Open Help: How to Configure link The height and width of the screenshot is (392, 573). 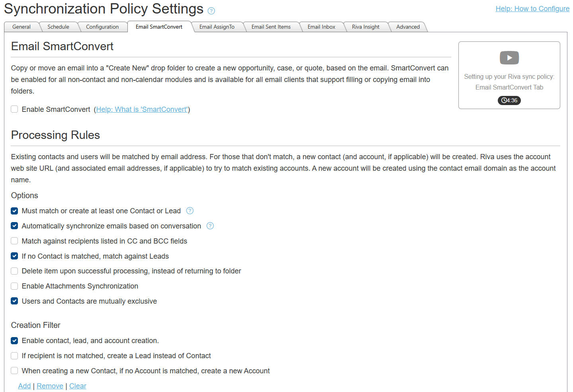(532, 9)
